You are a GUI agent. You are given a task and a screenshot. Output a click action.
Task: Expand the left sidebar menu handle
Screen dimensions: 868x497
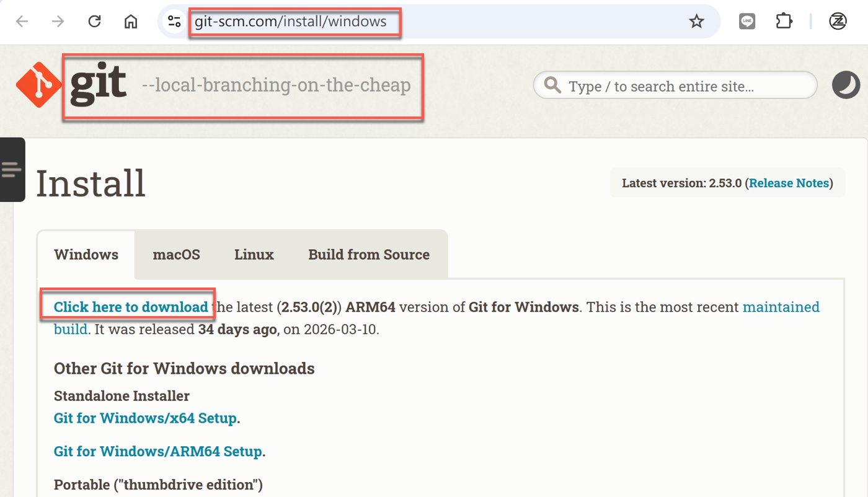tap(12, 169)
